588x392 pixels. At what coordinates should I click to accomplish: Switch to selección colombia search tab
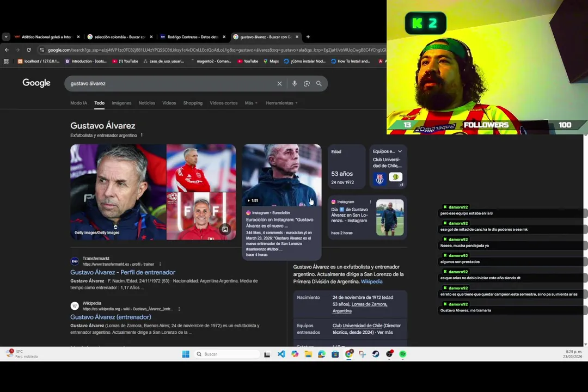119,37
